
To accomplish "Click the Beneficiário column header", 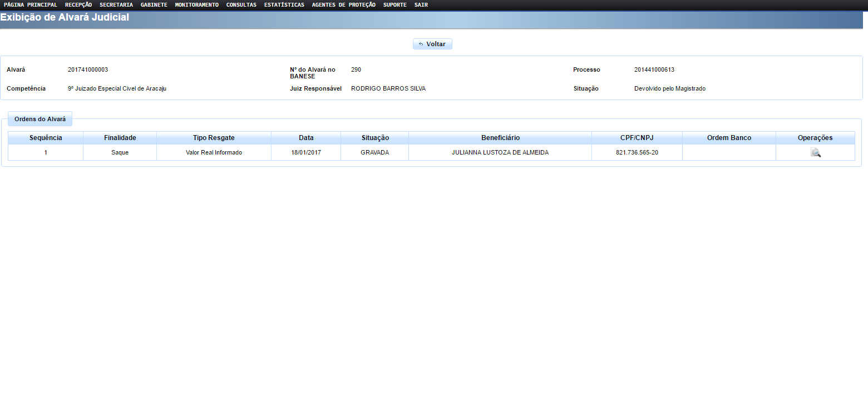I will (500, 138).
